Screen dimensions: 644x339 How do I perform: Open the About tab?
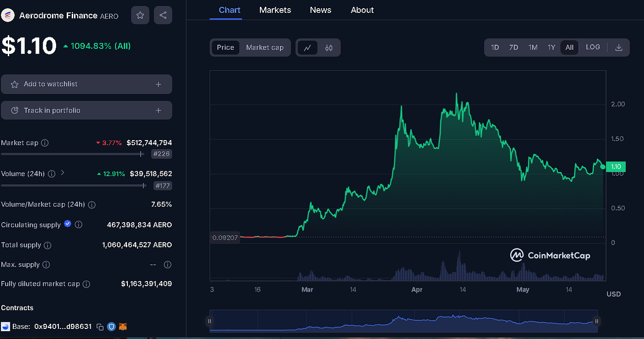coord(362,10)
